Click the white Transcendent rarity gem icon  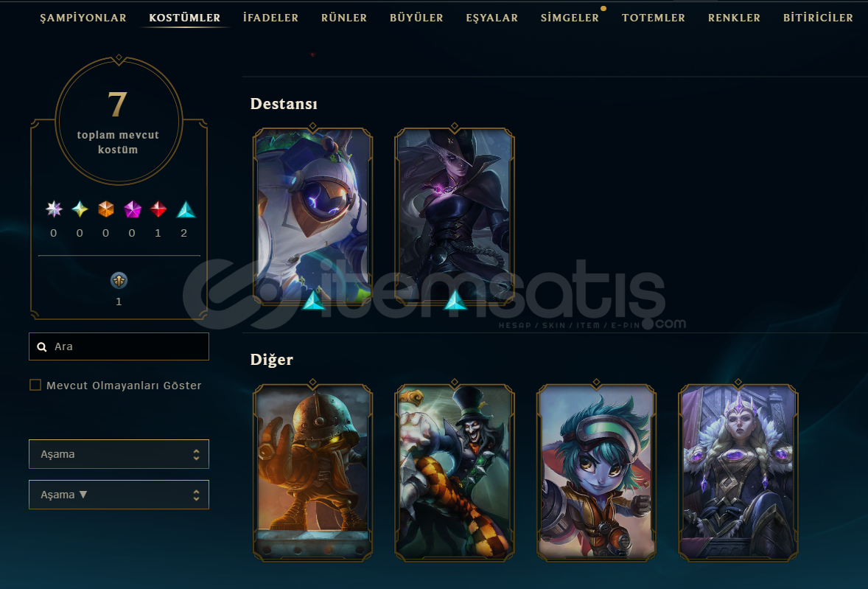point(54,209)
